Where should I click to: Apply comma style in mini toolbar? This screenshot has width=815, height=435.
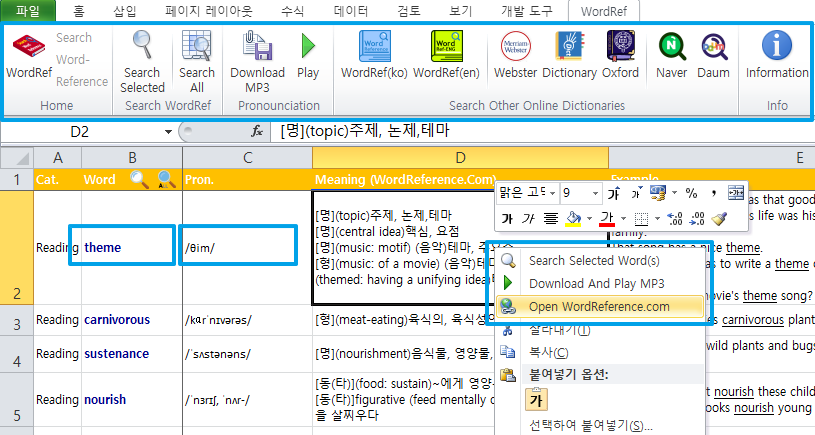tap(714, 193)
